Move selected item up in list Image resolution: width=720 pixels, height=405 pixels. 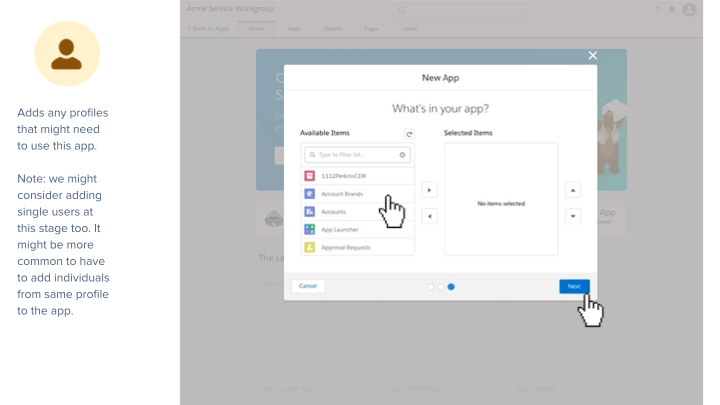coord(573,190)
